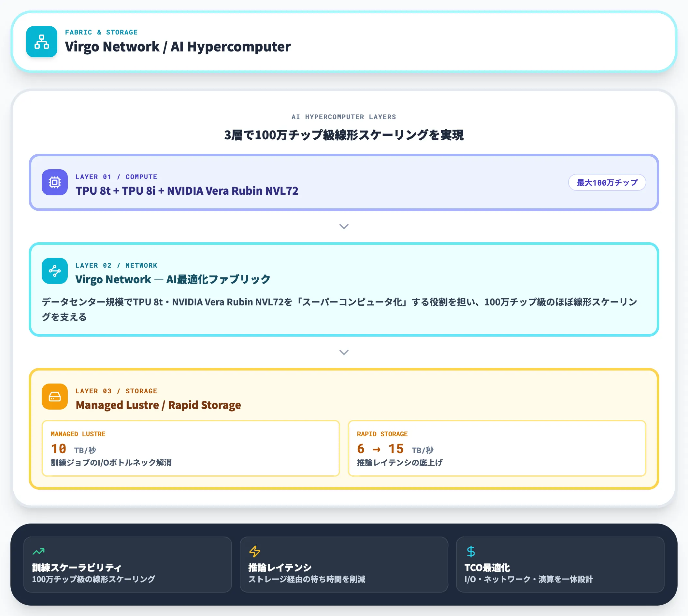This screenshot has width=688, height=616.
Task: Click the yellow lightning icon for 推論レイテンシ
Action: (x=256, y=552)
